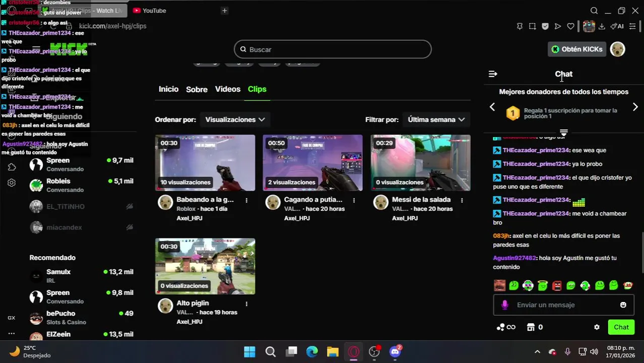
Task: Click the Obtén KICKs button
Action: click(x=576, y=49)
